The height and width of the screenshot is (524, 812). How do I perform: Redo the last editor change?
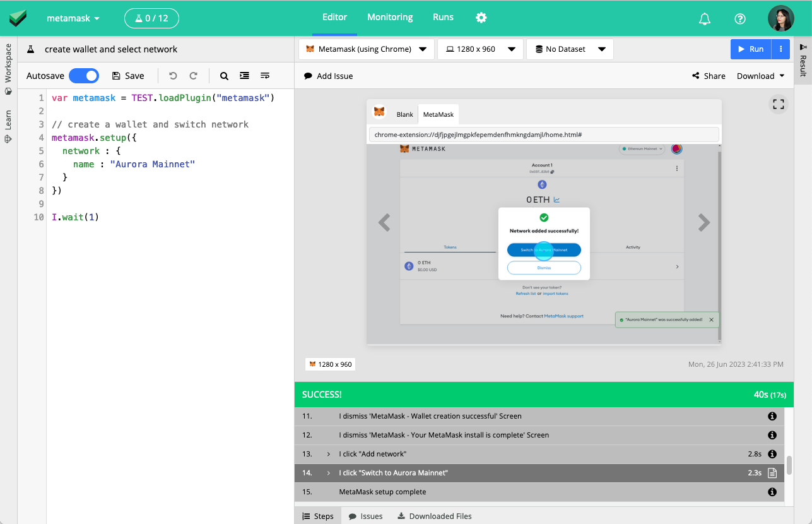click(194, 76)
